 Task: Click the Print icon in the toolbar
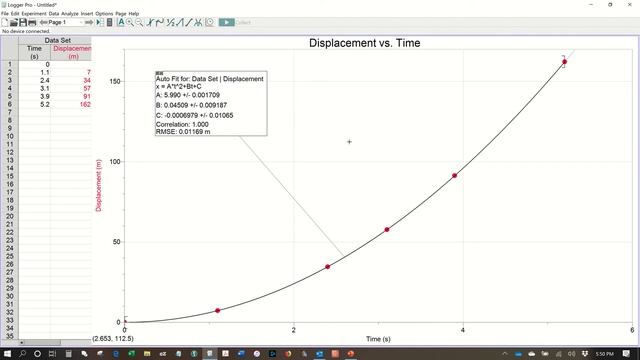[x=32, y=22]
